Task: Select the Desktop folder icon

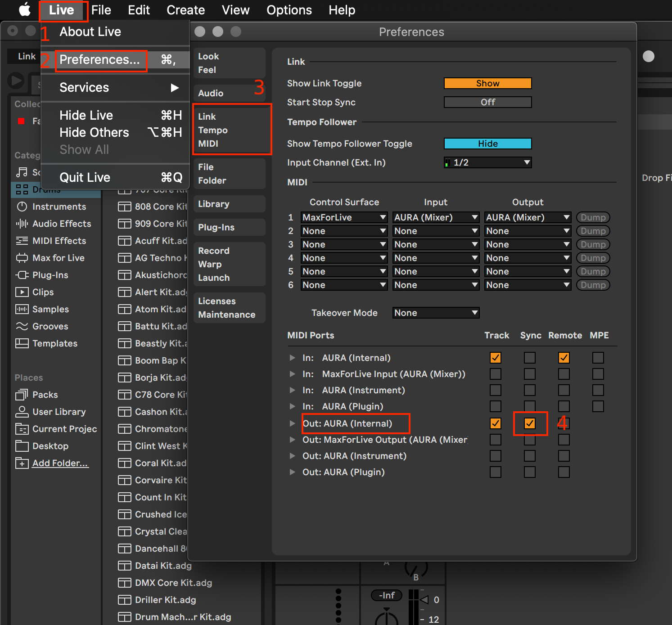Action: click(22, 446)
